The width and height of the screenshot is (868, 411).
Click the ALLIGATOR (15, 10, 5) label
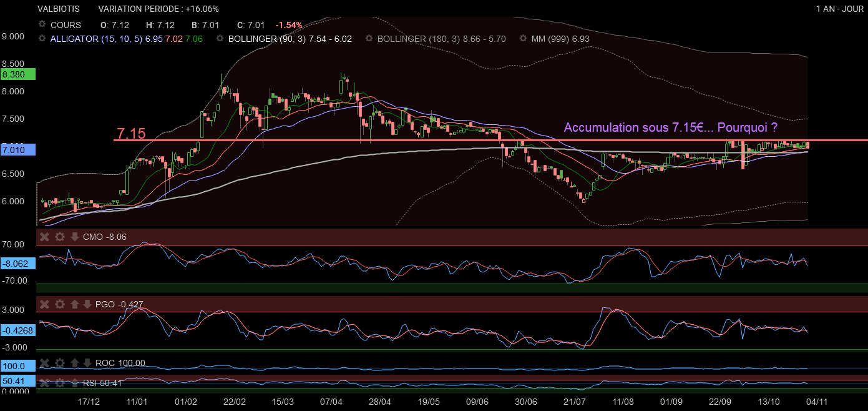(x=97, y=39)
